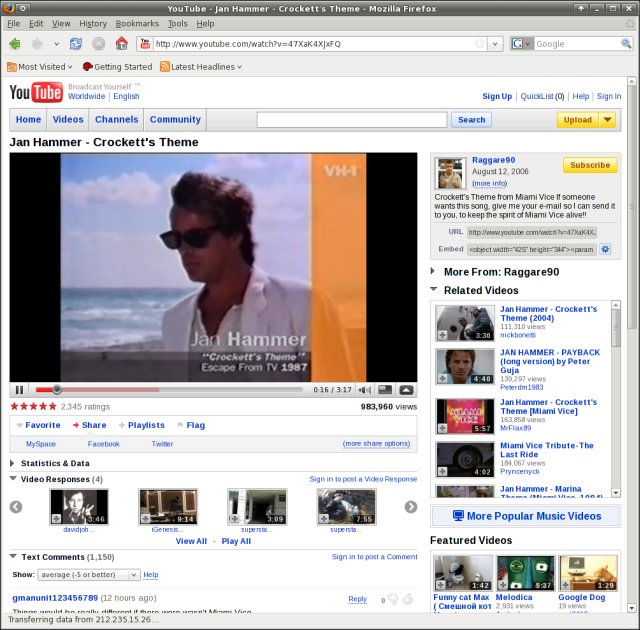Screen dimensions: 640x630
Task: Switch to the Channels tab
Action: [116, 120]
